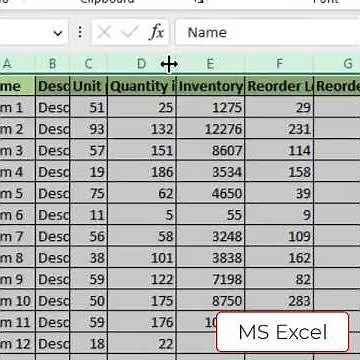The image size is (360, 360).
Task: Select quantity cell with value 176
Action: [x=142, y=322]
